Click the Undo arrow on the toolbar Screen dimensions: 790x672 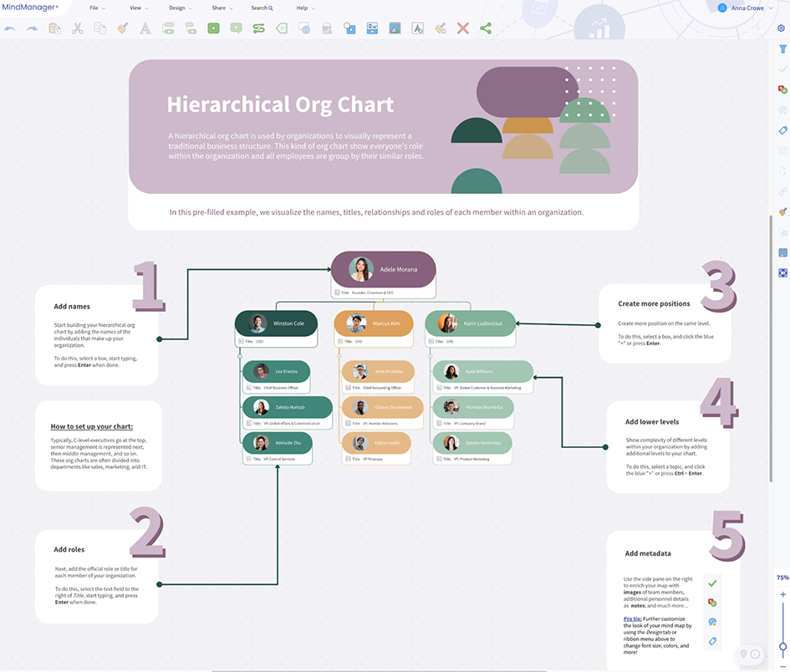point(9,28)
